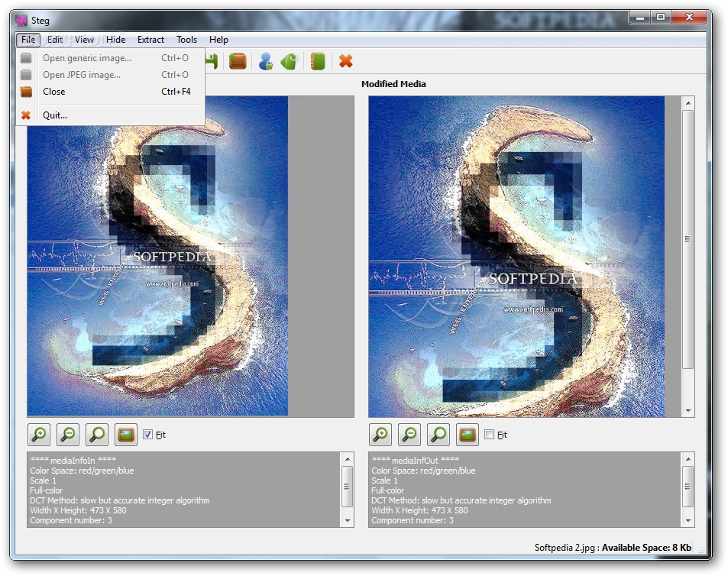Click 'Scale 1' line in mediaInfoIn panel

tap(44, 481)
